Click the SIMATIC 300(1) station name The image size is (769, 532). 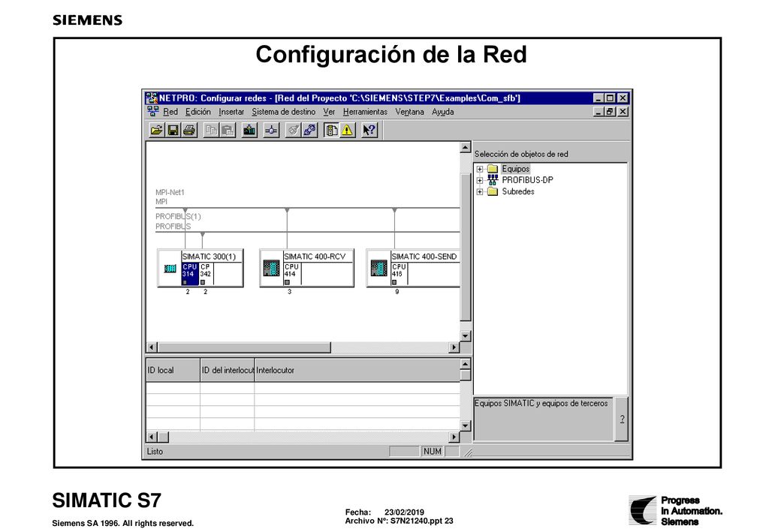tap(209, 256)
